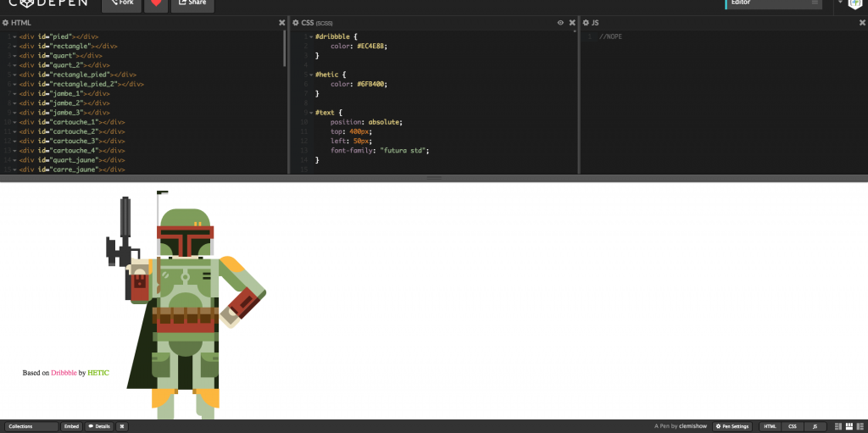This screenshot has width=868, height=433.
Task: Click the HTML editor vertical scrollbar
Action: coord(285,48)
